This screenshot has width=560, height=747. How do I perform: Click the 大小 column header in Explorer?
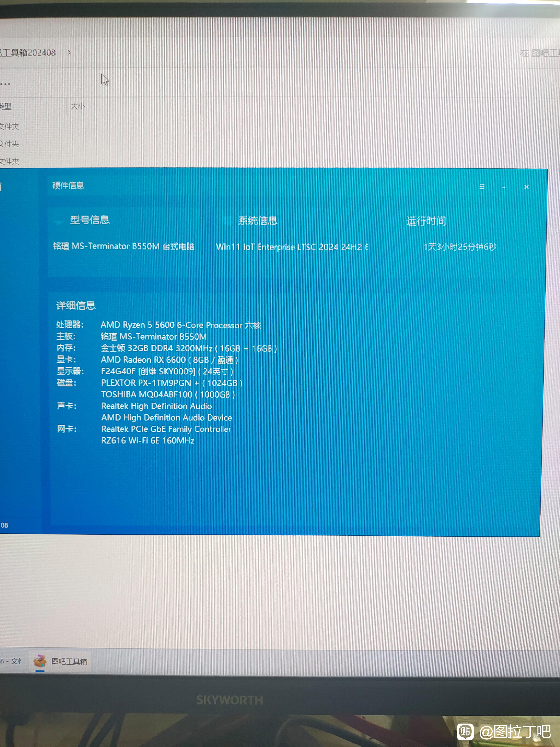[78, 106]
